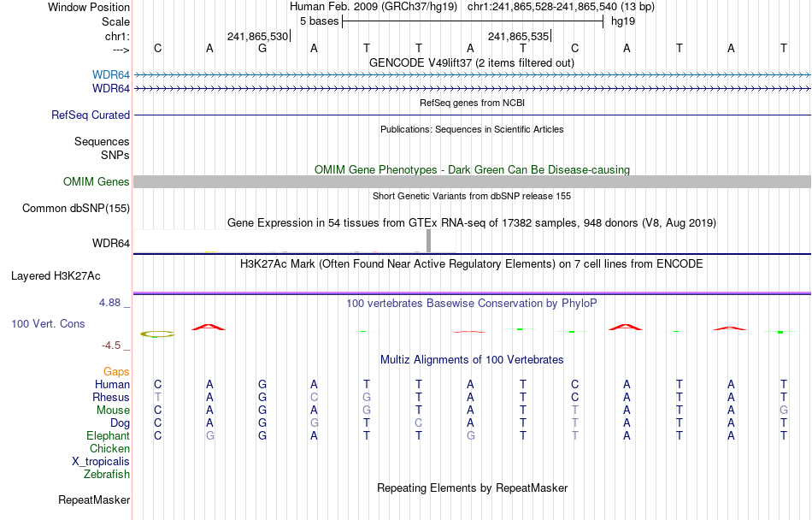
Task: Click the dark-blue WDR64 GENCODE transcript label
Action: click(111, 89)
